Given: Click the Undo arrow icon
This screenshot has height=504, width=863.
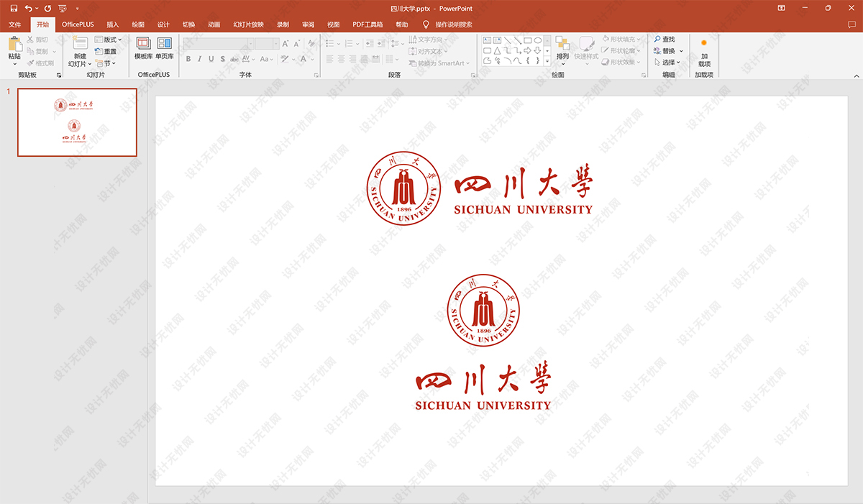Looking at the screenshot, I should 28,8.
